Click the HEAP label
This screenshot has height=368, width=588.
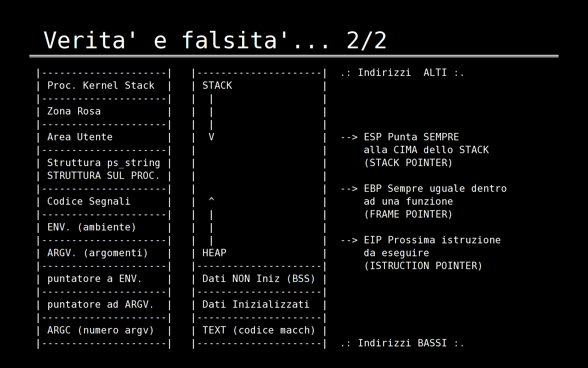(215, 253)
